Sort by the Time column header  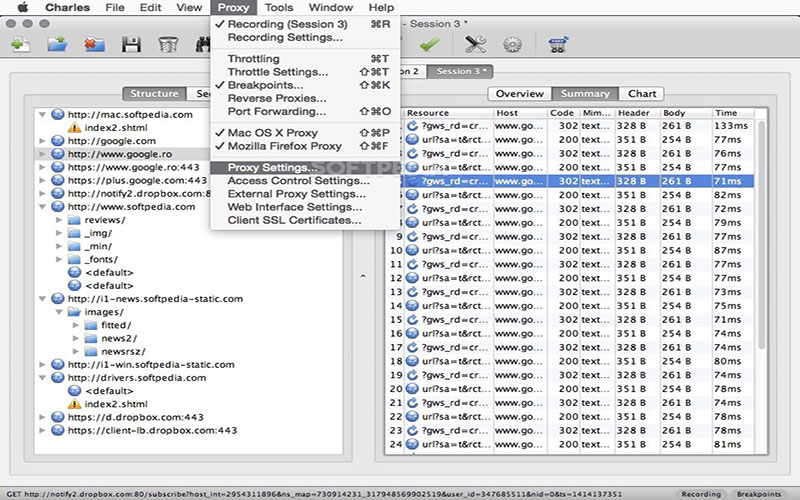[734, 113]
